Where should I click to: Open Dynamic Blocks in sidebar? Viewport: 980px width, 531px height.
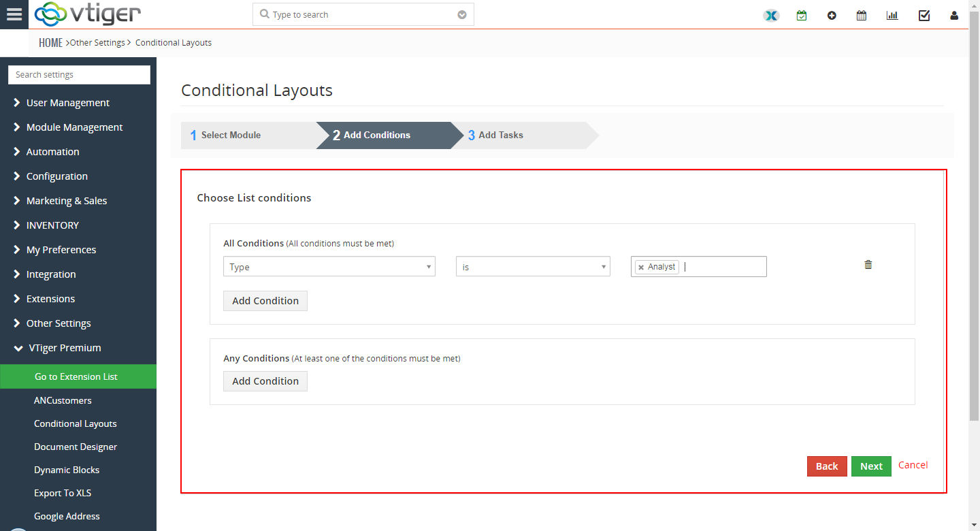pyautogui.click(x=67, y=470)
